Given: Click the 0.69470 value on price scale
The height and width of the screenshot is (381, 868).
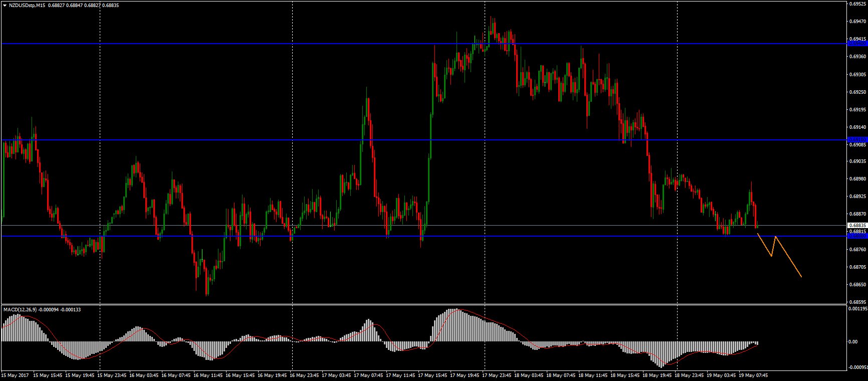Looking at the screenshot, I should [x=857, y=22].
